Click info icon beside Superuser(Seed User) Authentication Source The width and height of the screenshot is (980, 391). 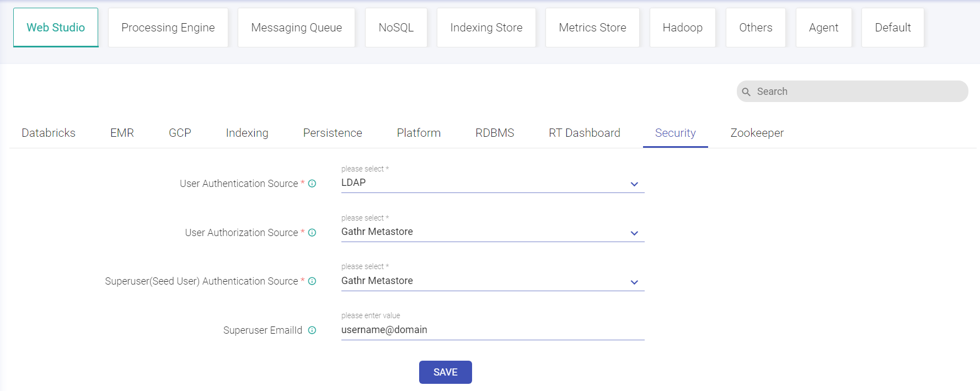click(x=312, y=281)
